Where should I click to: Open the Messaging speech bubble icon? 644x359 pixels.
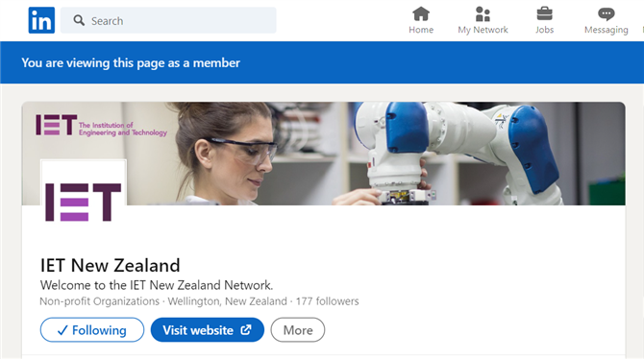pos(607,14)
